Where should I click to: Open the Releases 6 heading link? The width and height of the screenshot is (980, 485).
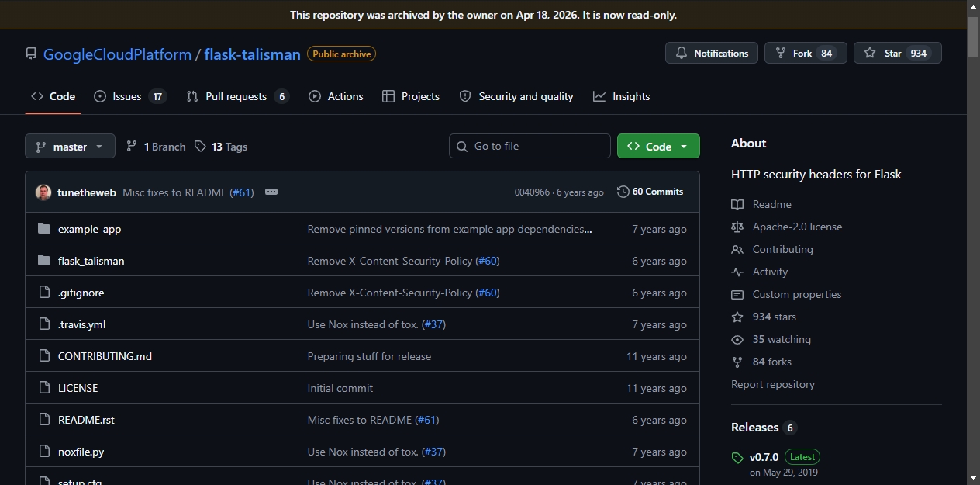[764, 428]
